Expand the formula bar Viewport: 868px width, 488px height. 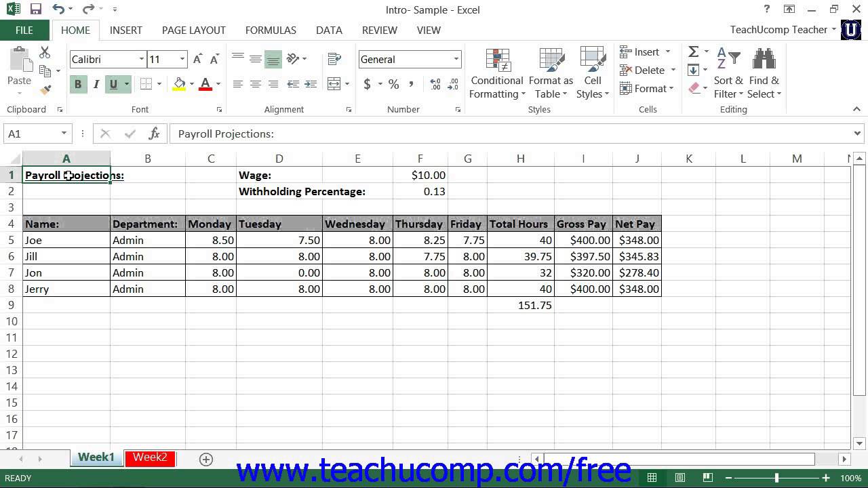[857, 134]
